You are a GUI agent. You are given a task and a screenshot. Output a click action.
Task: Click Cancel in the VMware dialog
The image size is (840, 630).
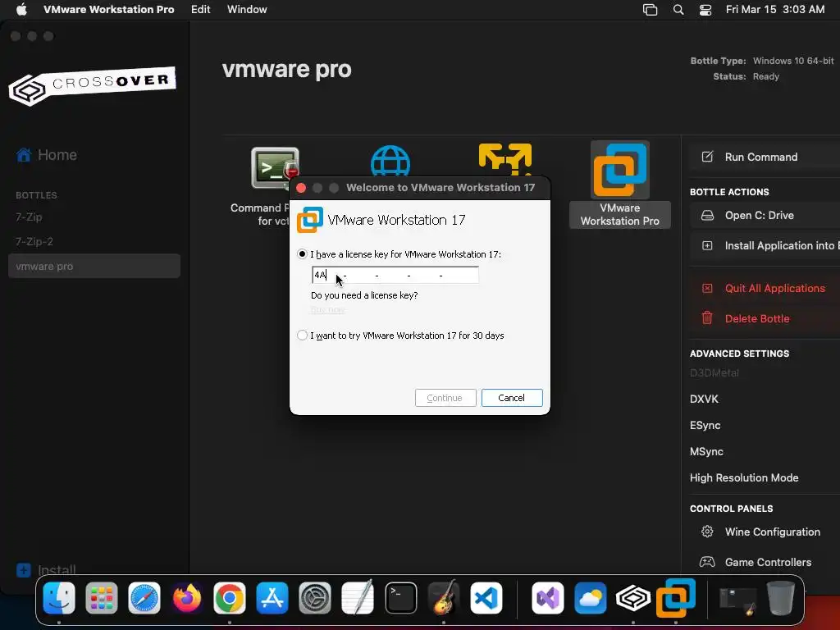(512, 398)
